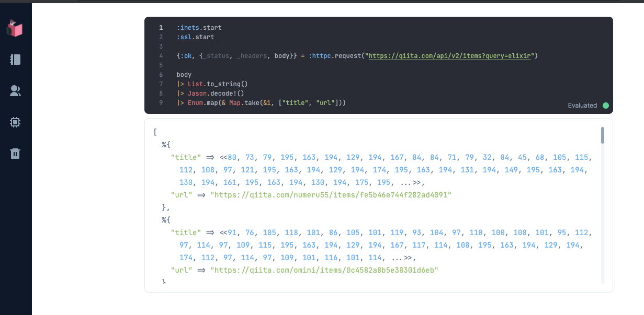Click the omini item URL string

[324, 270]
